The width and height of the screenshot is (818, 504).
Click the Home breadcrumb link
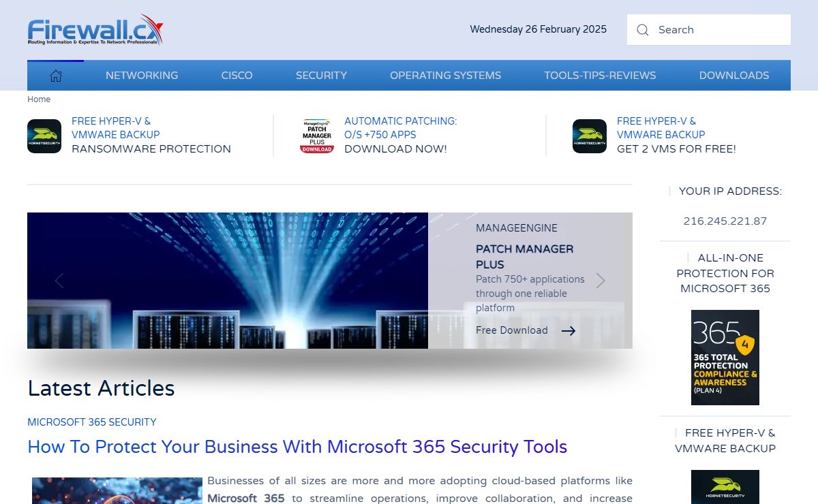pyautogui.click(x=39, y=99)
